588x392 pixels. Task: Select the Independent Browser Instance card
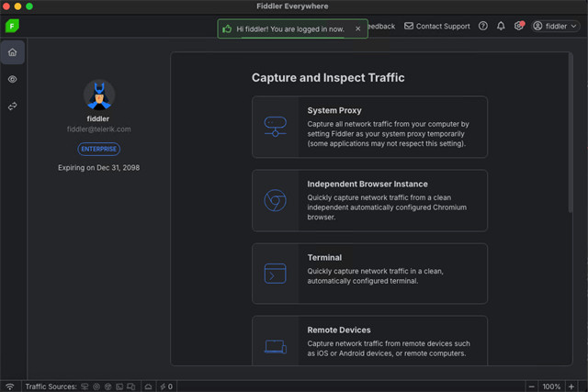click(x=369, y=200)
